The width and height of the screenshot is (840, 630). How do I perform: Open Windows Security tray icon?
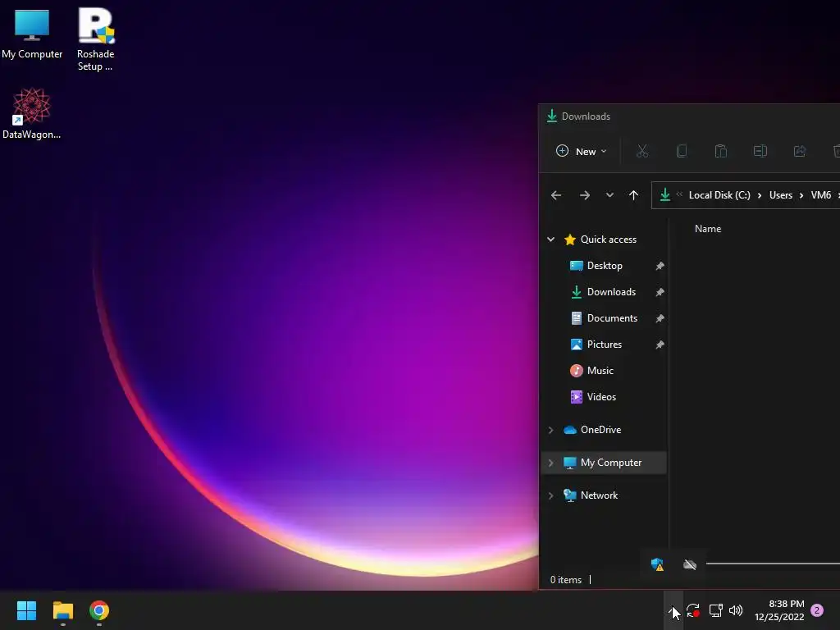[x=657, y=564]
